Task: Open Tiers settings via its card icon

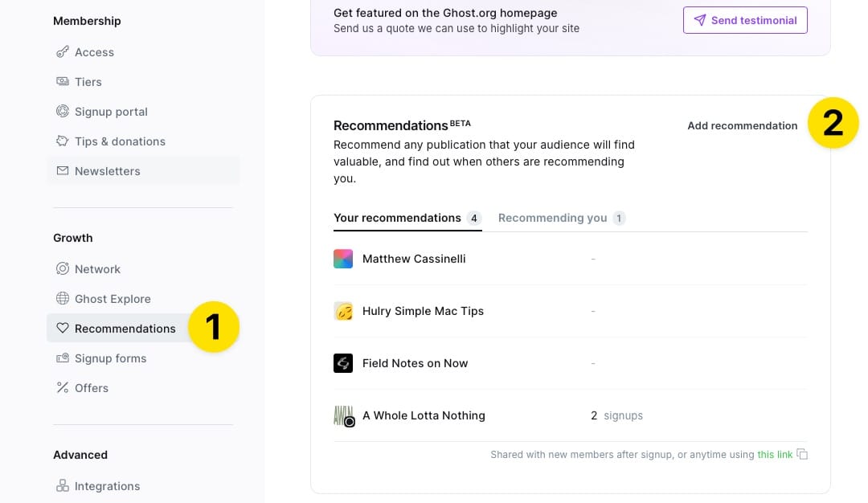Action: pos(63,81)
